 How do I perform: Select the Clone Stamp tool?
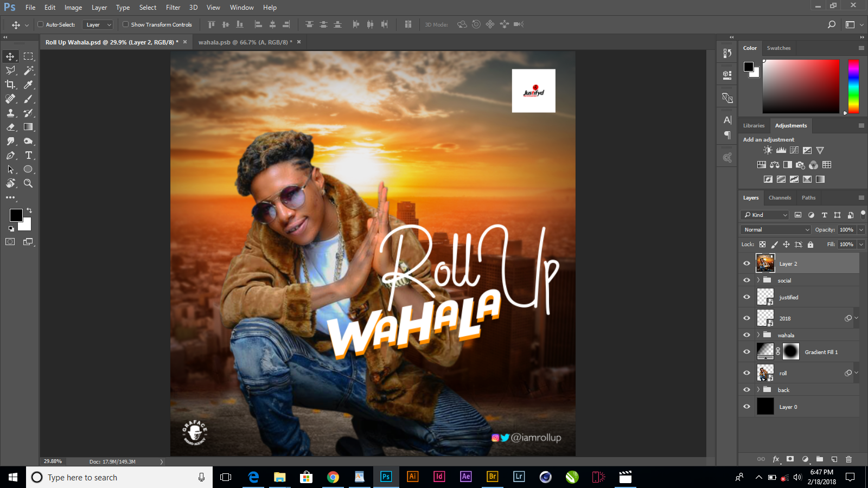[10, 113]
